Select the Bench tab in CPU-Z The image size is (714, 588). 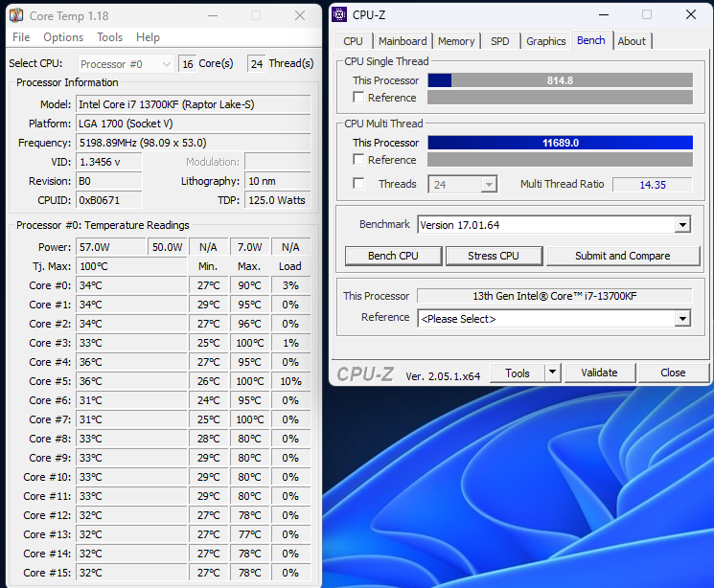591,40
